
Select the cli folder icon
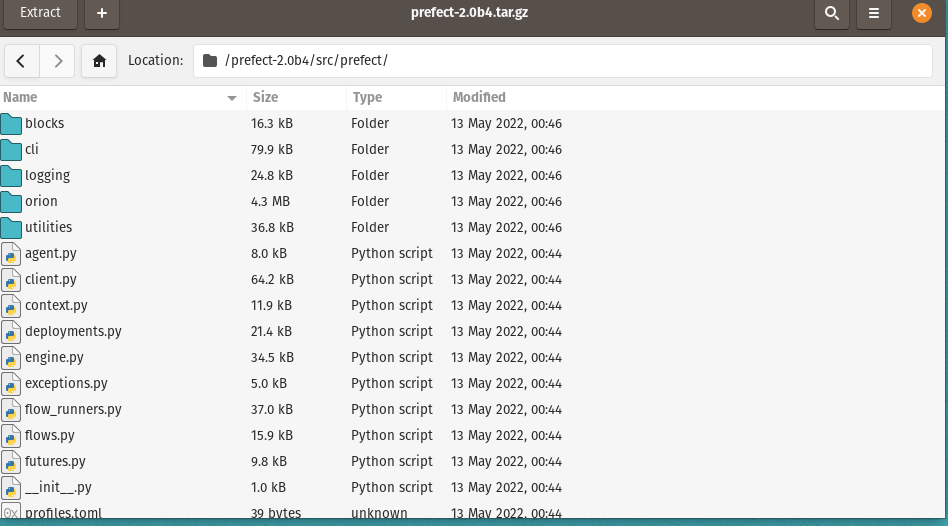point(11,149)
